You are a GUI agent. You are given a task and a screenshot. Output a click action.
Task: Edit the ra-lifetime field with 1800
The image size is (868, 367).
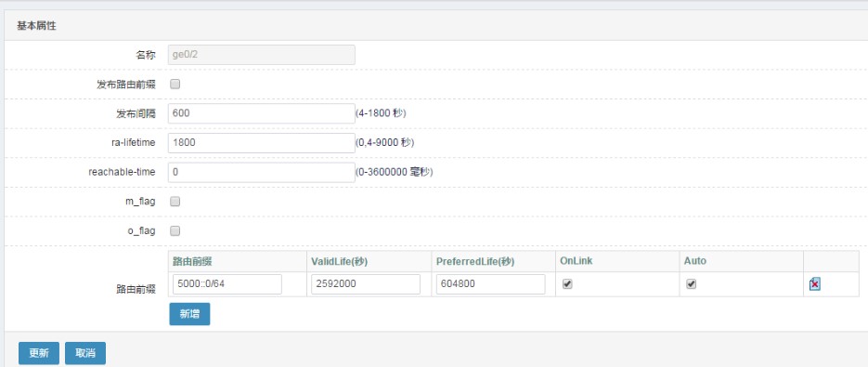pos(261,142)
